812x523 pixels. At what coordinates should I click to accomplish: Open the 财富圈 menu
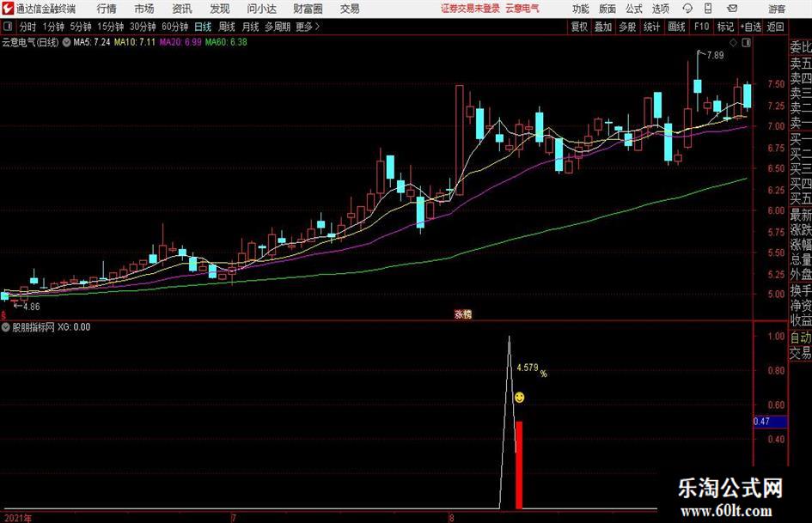pos(308,9)
